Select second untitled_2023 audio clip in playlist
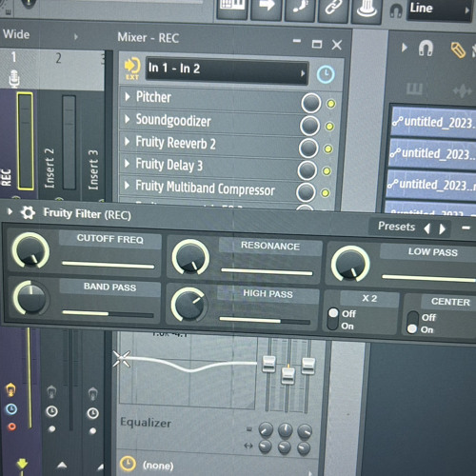 click(x=432, y=154)
